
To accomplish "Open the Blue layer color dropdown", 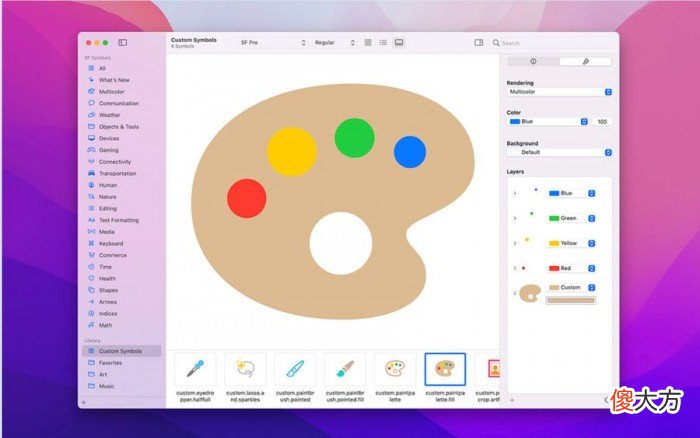I will (x=571, y=193).
